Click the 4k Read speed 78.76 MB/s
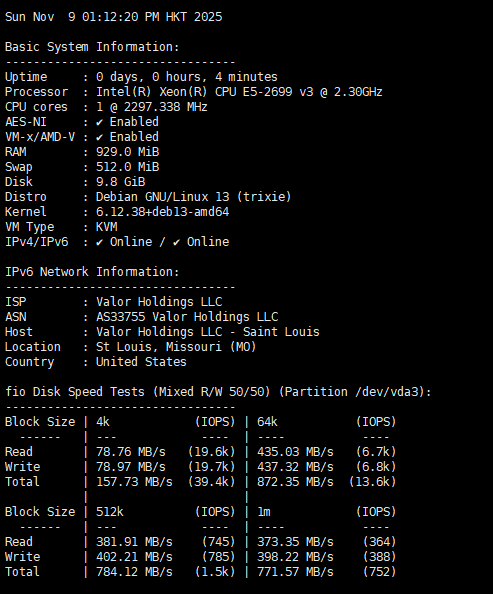Viewport: 493px width, 594px height. click(131, 452)
